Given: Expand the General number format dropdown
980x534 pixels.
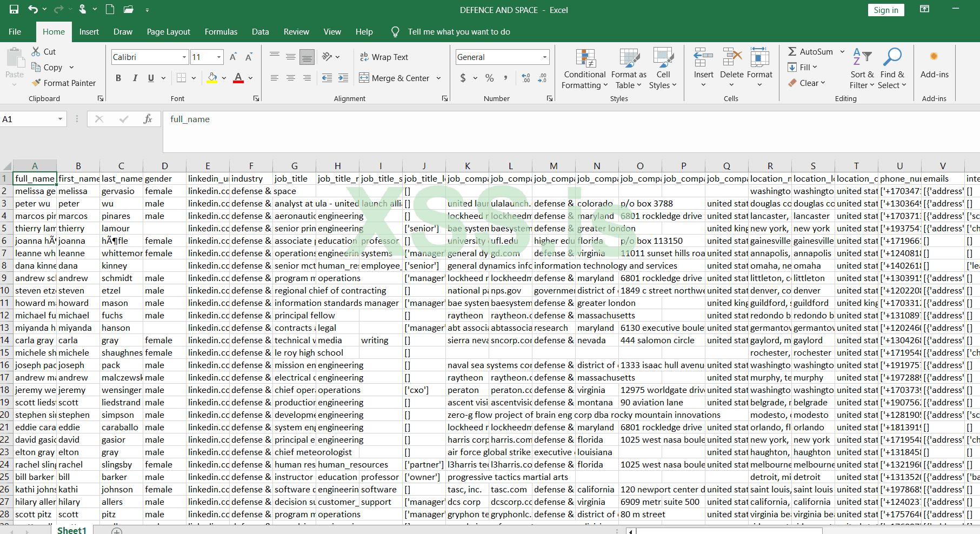Looking at the screenshot, I should 544,57.
